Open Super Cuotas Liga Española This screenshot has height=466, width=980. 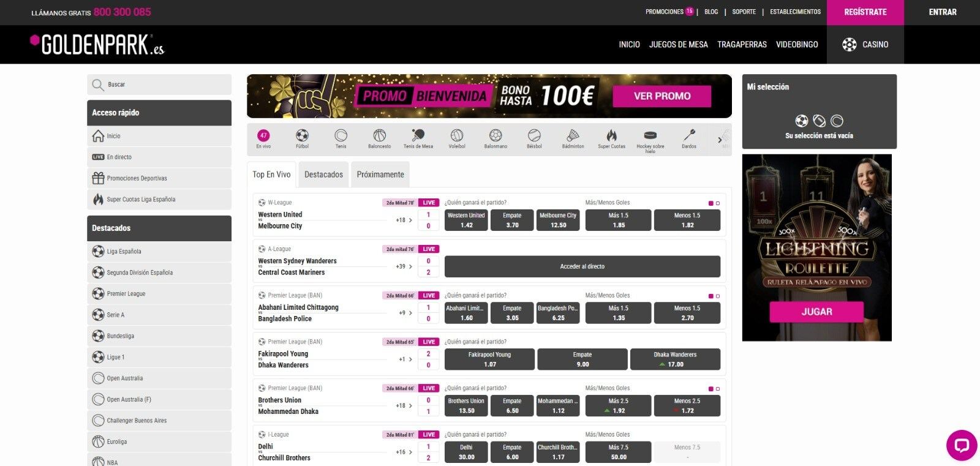point(159,199)
